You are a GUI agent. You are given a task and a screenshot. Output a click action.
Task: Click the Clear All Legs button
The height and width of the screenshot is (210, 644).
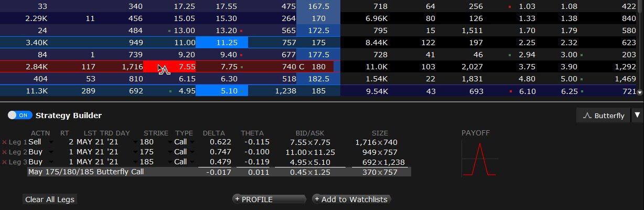tap(50, 199)
